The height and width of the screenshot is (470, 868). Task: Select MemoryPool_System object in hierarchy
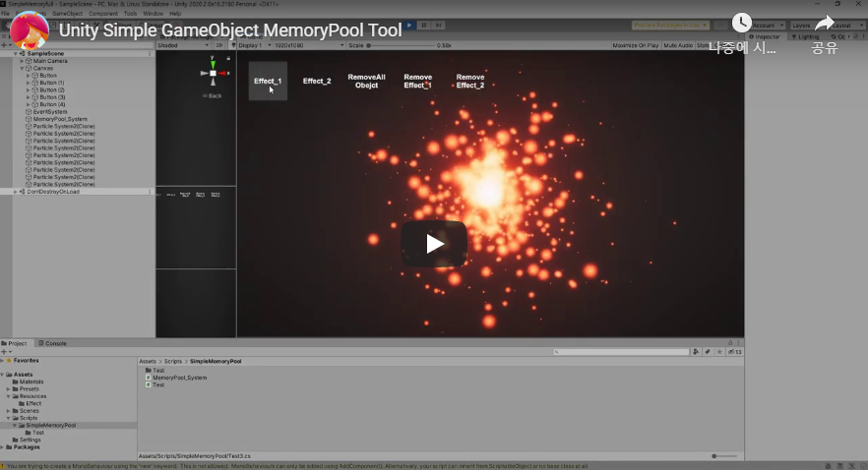click(x=60, y=119)
